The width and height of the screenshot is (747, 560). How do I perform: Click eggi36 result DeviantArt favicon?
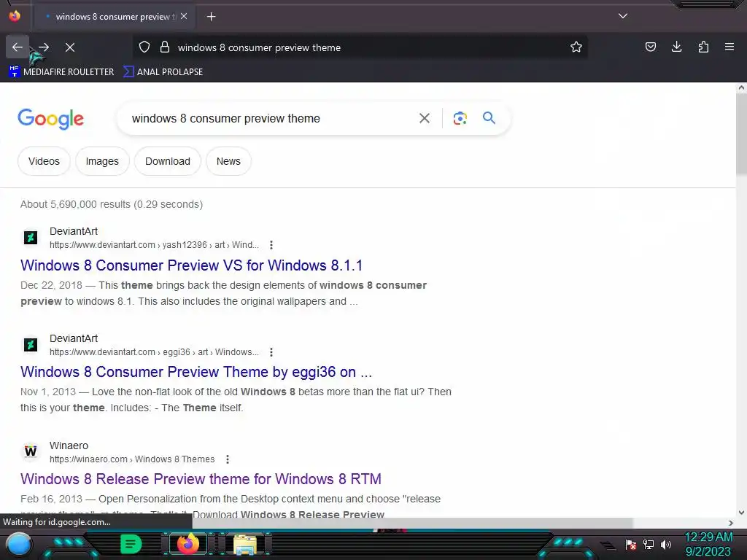tap(31, 344)
